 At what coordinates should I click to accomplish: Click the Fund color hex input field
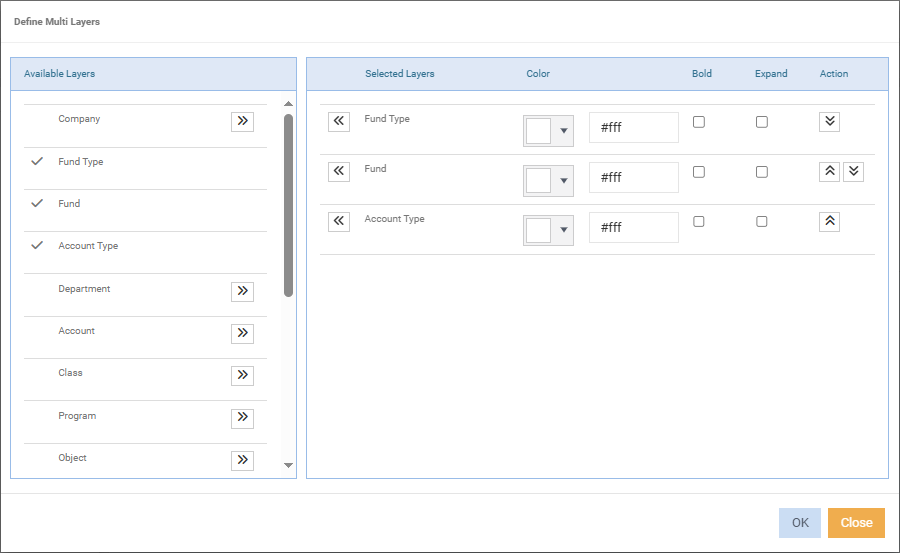(633, 178)
